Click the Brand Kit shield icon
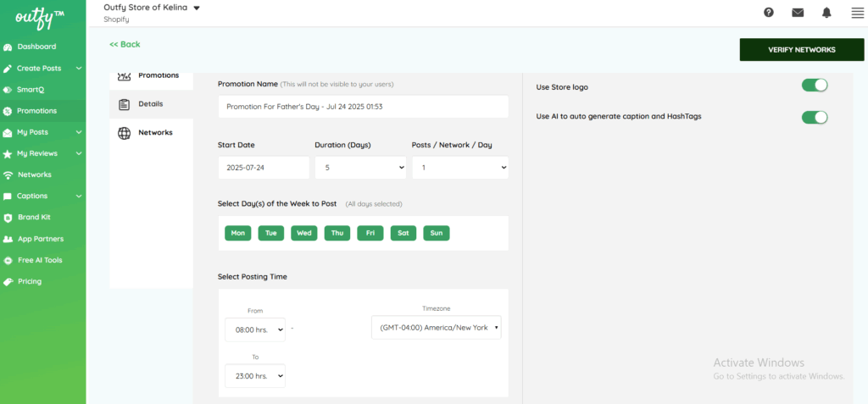 8,218
